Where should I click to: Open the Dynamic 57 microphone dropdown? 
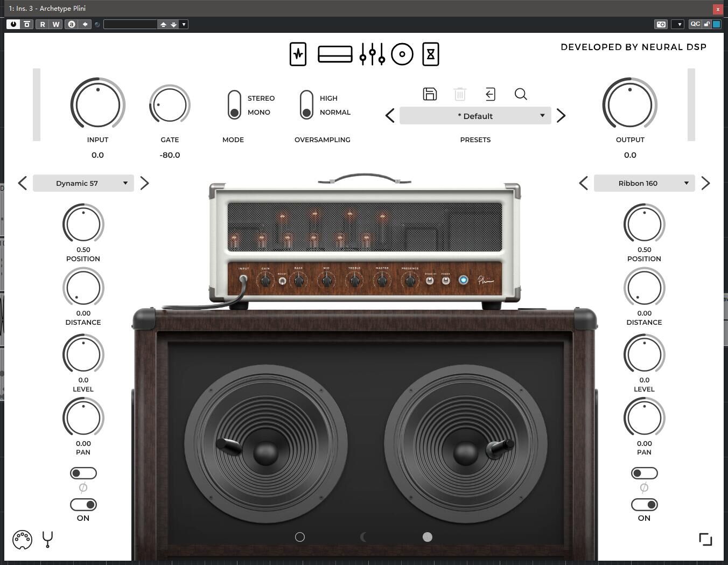tap(83, 183)
